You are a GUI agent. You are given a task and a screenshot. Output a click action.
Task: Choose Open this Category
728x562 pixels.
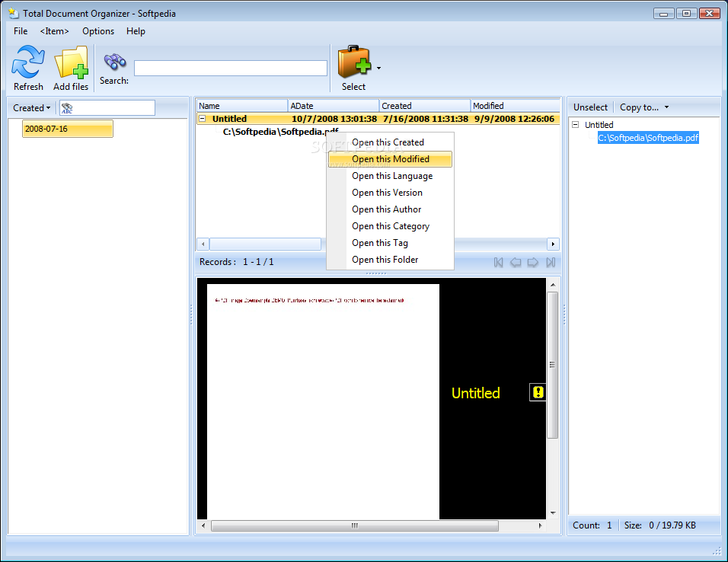390,225
